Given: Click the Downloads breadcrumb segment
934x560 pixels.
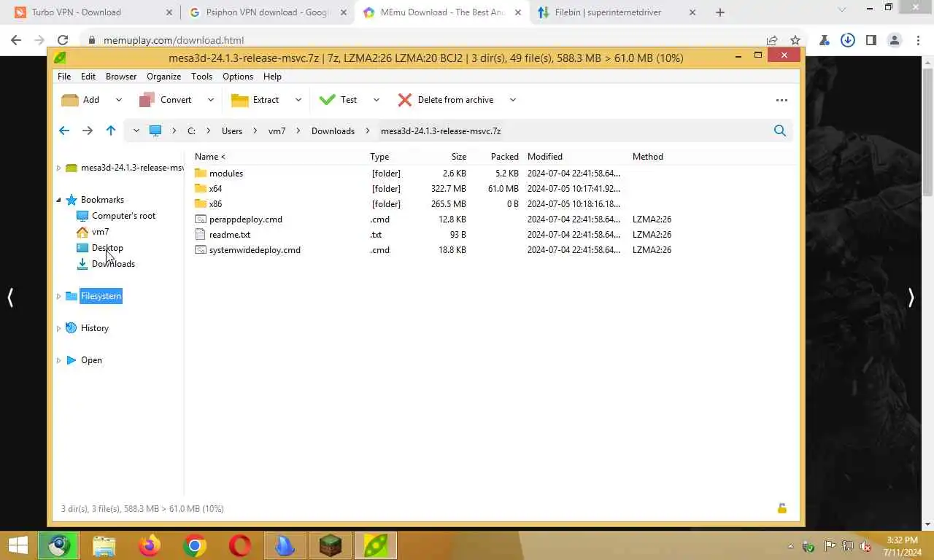Looking at the screenshot, I should 333,131.
